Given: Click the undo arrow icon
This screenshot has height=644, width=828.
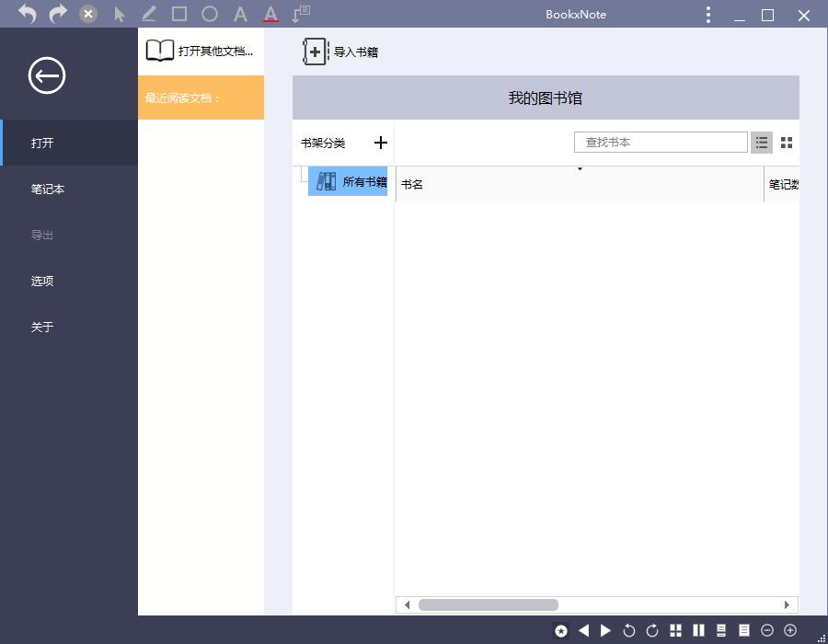Looking at the screenshot, I should pyautogui.click(x=28, y=14).
